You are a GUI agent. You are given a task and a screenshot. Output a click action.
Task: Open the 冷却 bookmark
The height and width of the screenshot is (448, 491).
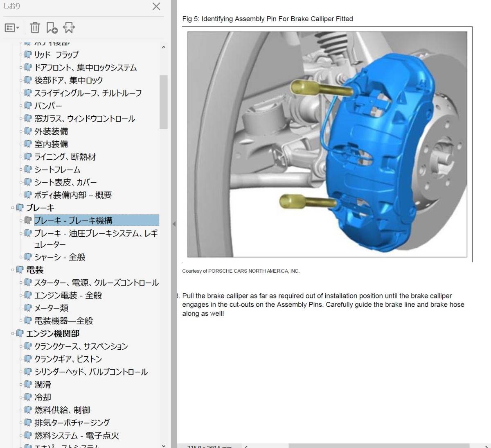[43, 397]
